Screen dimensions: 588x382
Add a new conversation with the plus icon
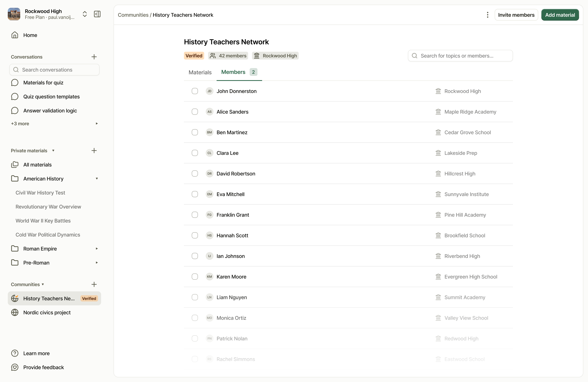tap(94, 57)
